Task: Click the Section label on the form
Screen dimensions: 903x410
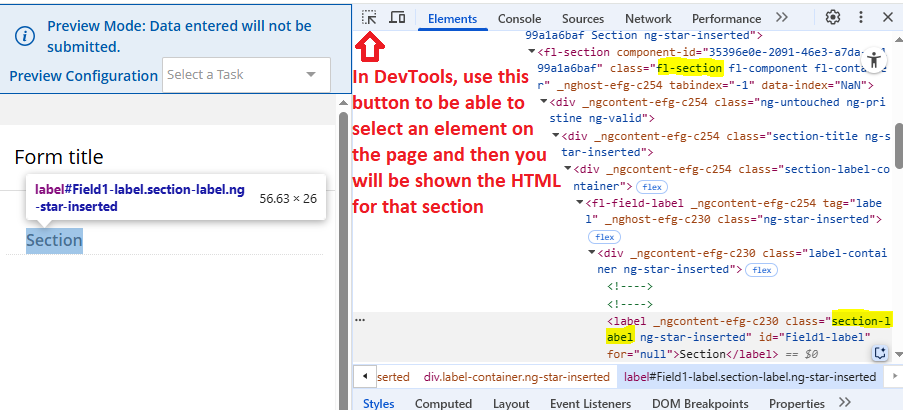Action: 54,240
